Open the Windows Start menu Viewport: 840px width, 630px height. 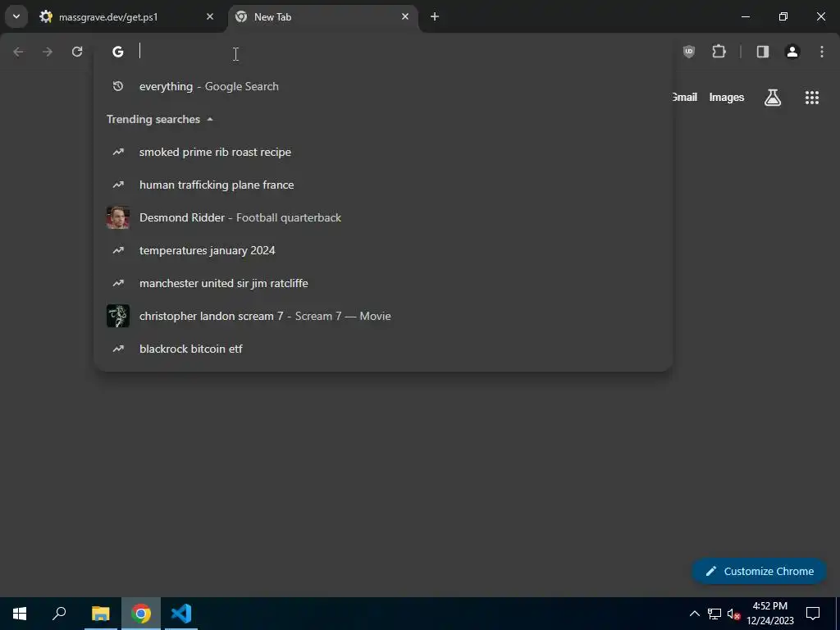coord(20,614)
